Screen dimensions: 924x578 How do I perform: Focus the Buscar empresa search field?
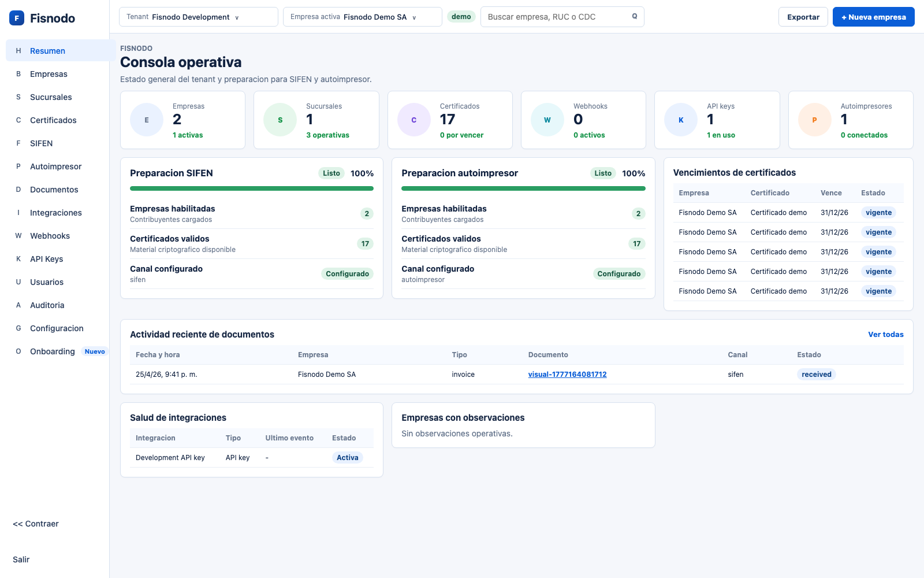point(554,17)
